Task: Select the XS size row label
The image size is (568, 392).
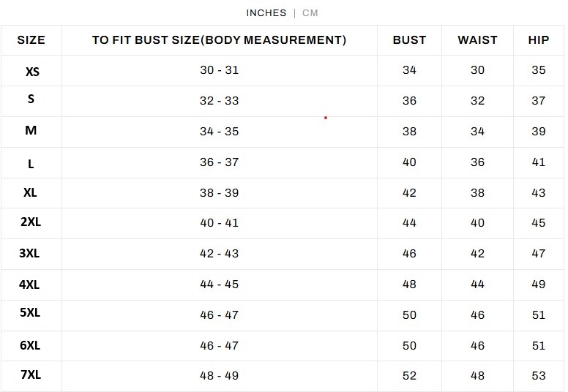Action: click(32, 72)
